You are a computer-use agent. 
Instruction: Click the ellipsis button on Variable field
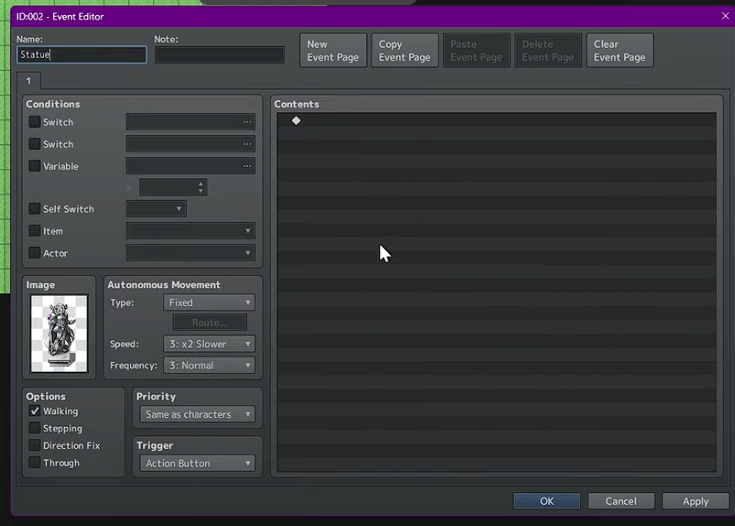[x=246, y=166]
